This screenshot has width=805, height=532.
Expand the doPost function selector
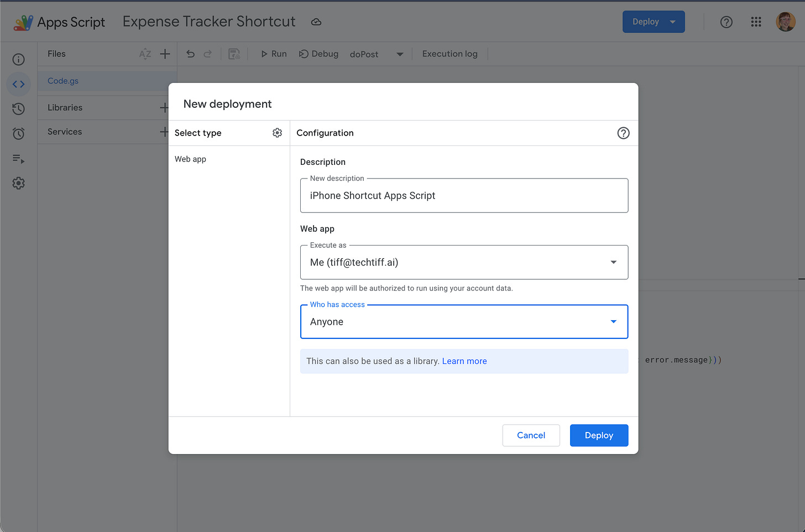click(399, 54)
